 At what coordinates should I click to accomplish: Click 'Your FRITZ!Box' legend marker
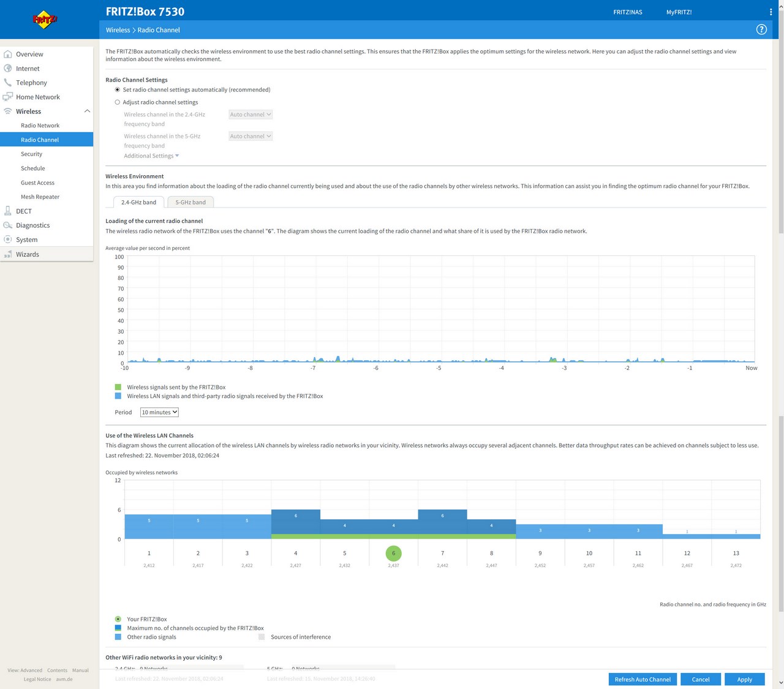pyautogui.click(x=118, y=619)
